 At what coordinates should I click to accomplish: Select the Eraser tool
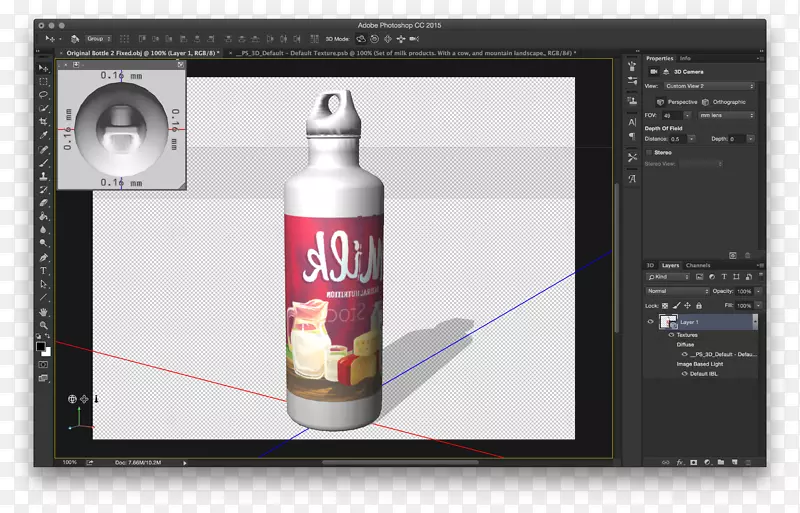pyautogui.click(x=44, y=203)
